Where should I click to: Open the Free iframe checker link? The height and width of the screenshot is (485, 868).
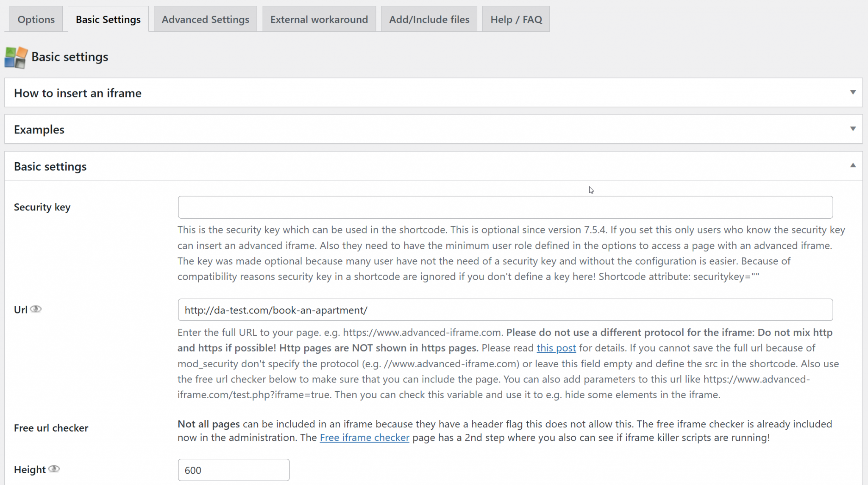[x=364, y=438]
